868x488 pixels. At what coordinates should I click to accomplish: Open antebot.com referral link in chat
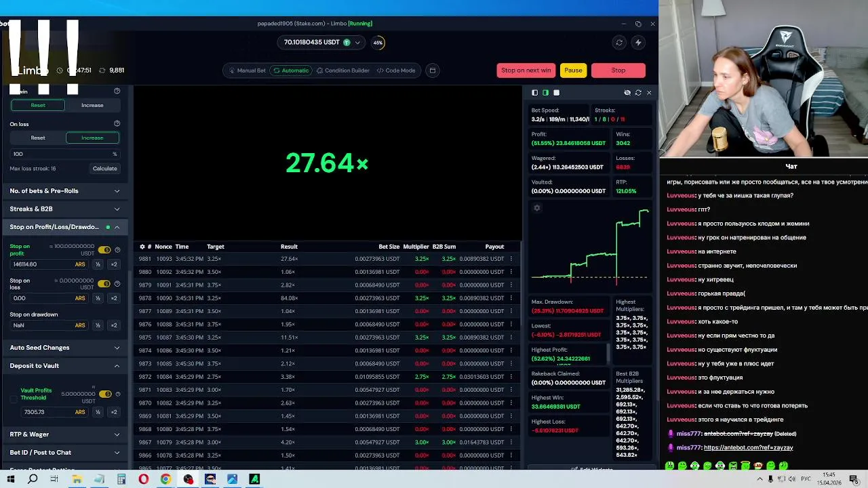(748, 447)
